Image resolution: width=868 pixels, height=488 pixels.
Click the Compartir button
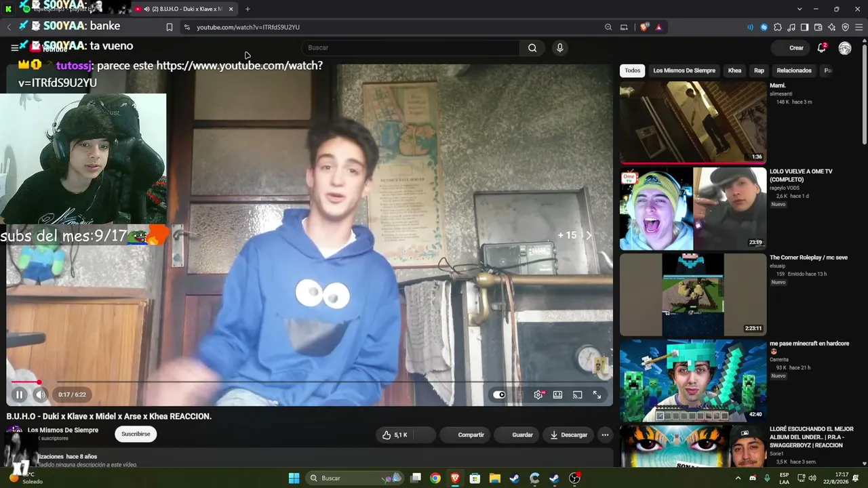tap(466, 434)
